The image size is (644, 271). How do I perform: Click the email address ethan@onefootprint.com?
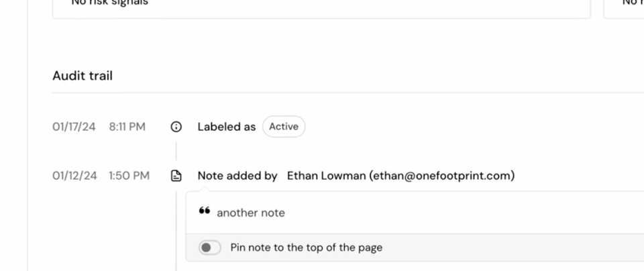click(x=442, y=176)
